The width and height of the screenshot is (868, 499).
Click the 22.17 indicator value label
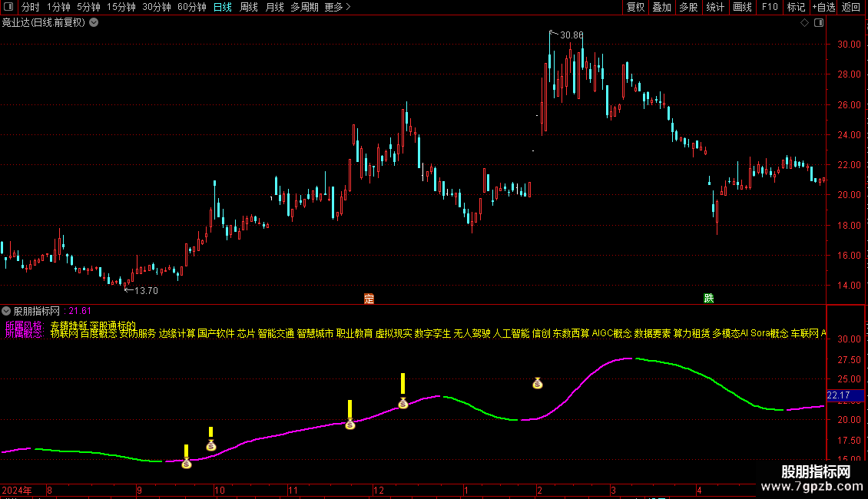pos(838,395)
